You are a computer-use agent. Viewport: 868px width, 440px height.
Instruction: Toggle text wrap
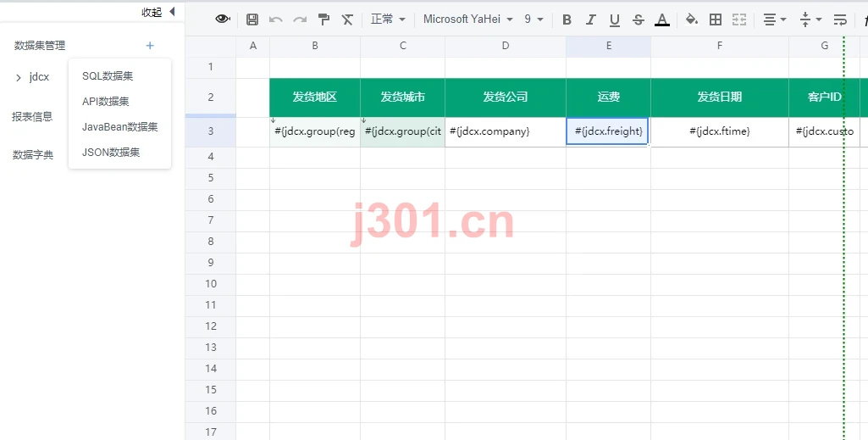(840, 19)
